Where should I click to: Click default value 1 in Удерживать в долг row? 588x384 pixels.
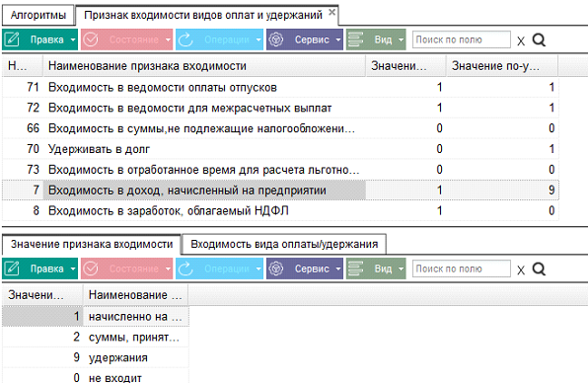coord(551,149)
